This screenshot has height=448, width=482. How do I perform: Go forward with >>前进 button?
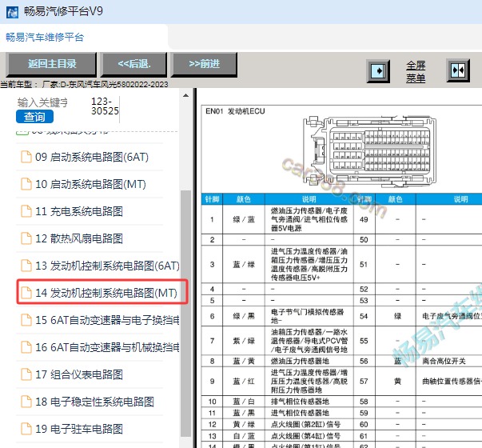pyautogui.click(x=204, y=64)
